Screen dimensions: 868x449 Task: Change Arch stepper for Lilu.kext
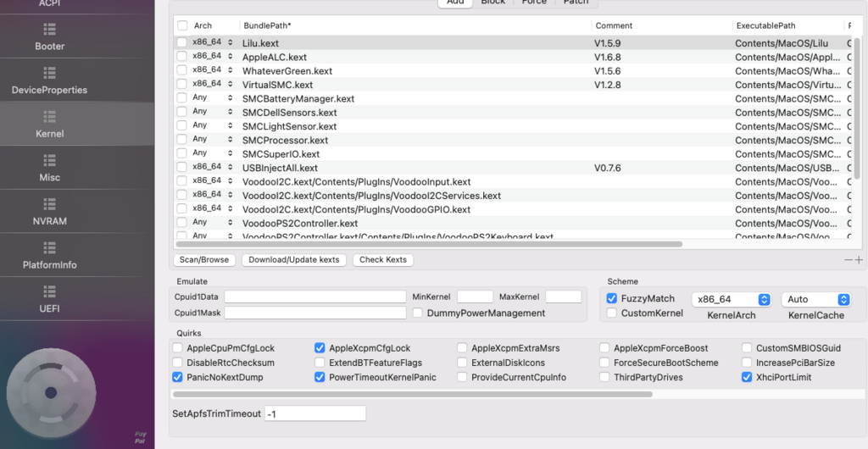click(230, 42)
